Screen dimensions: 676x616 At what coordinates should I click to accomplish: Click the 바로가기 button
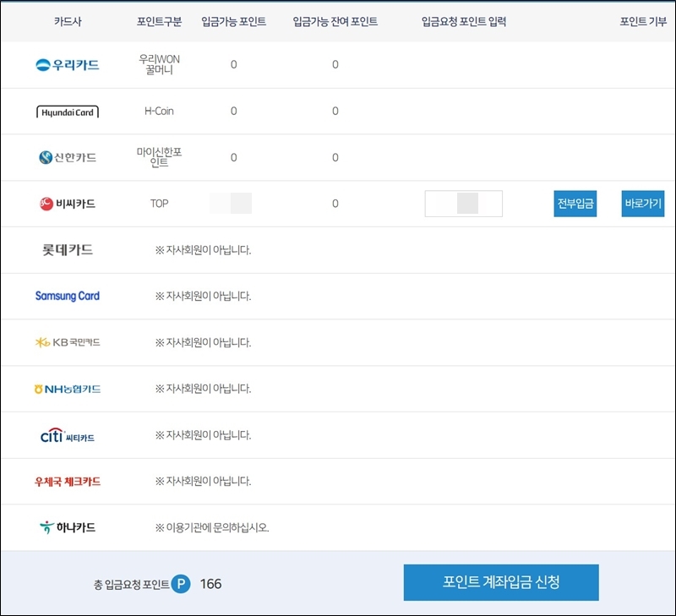pos(641,204)
